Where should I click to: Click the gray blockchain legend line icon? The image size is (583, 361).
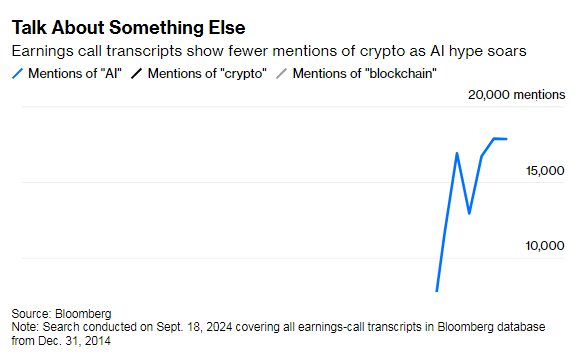click(x=281, y=74)
